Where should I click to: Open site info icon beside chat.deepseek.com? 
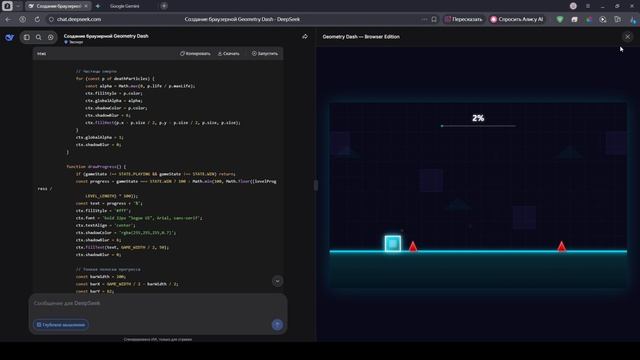pyautogui.click(x=51, y=19)
